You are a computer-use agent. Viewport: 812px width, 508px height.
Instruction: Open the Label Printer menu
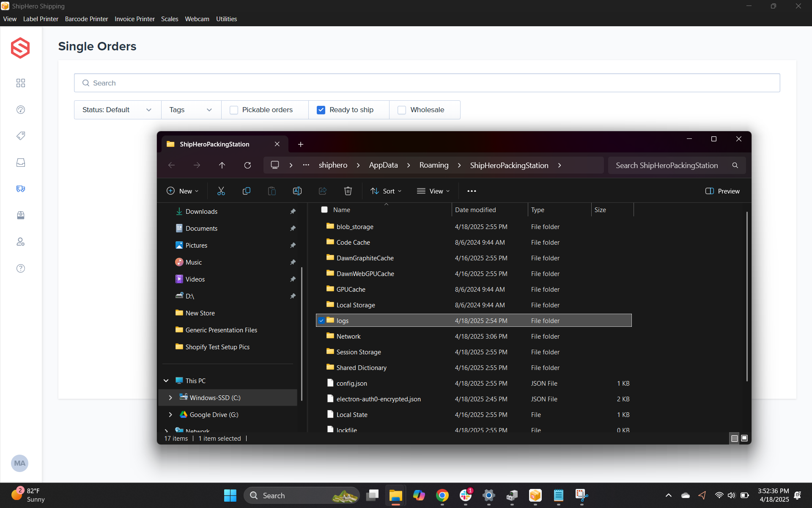41,19
